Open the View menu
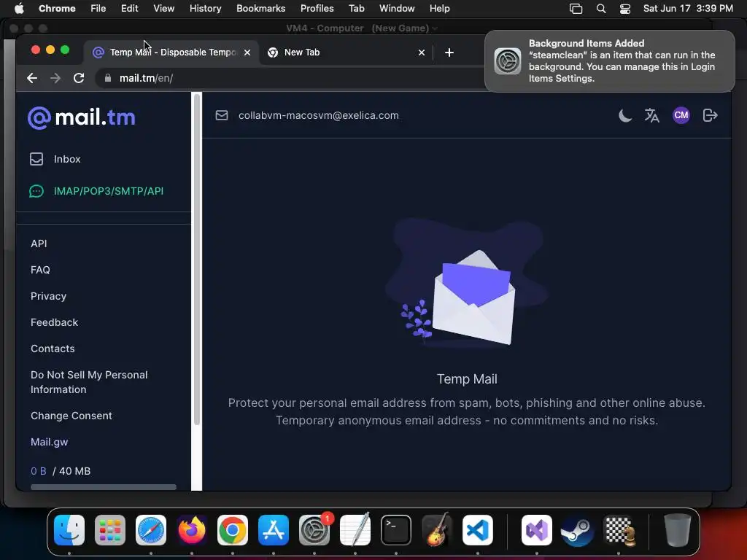Viewport: 747px width, 560px height. (163, 8)
